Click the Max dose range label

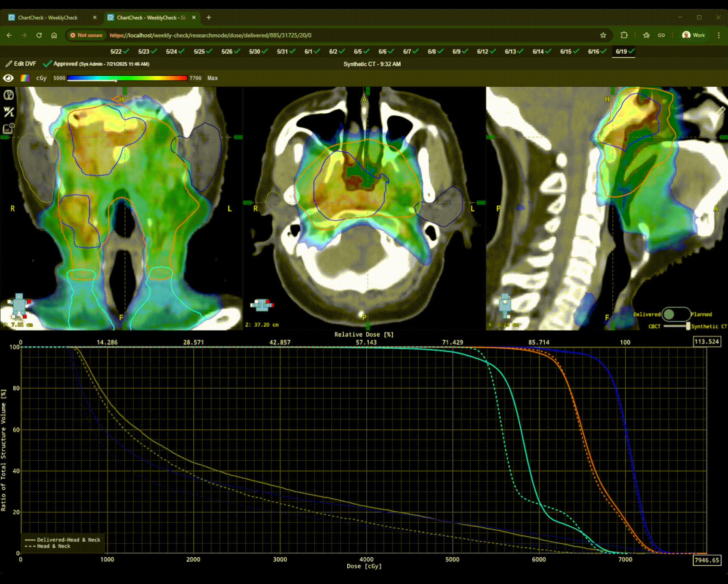[x=213, y=78]
